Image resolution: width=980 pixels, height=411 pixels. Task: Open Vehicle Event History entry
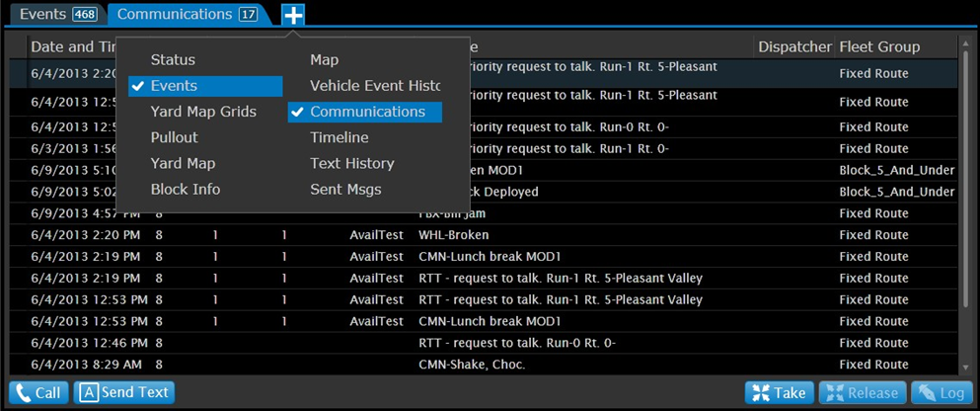(375, 86)
